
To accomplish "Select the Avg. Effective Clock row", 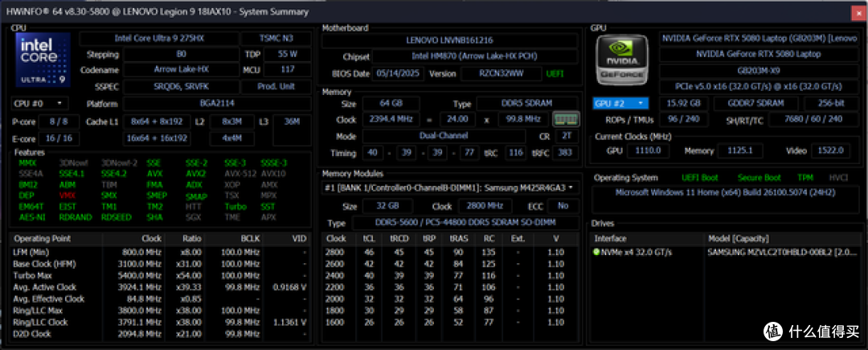I will pyautogui.click(x=159, y=299).
